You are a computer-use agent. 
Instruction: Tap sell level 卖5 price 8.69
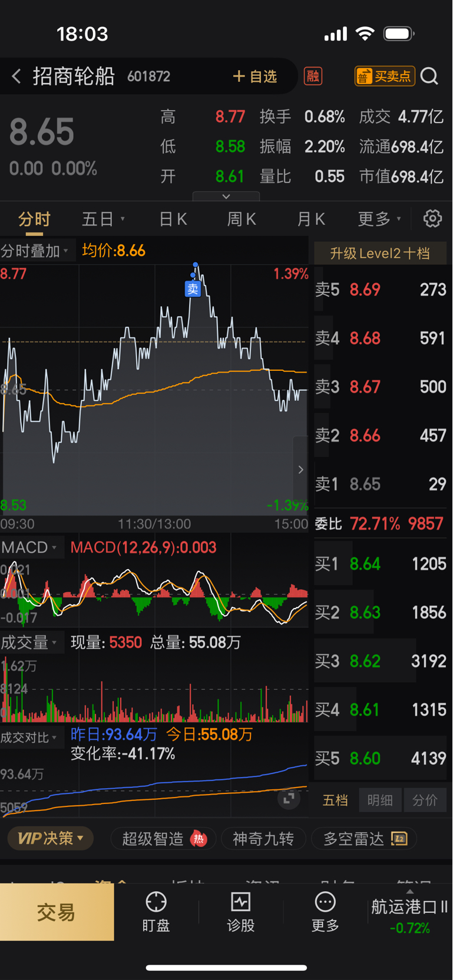tap(380, 290)
